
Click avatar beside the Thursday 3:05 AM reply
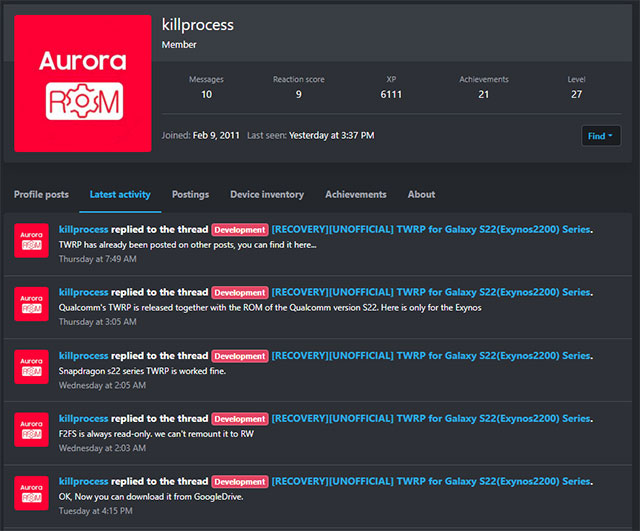coord(31,304)
